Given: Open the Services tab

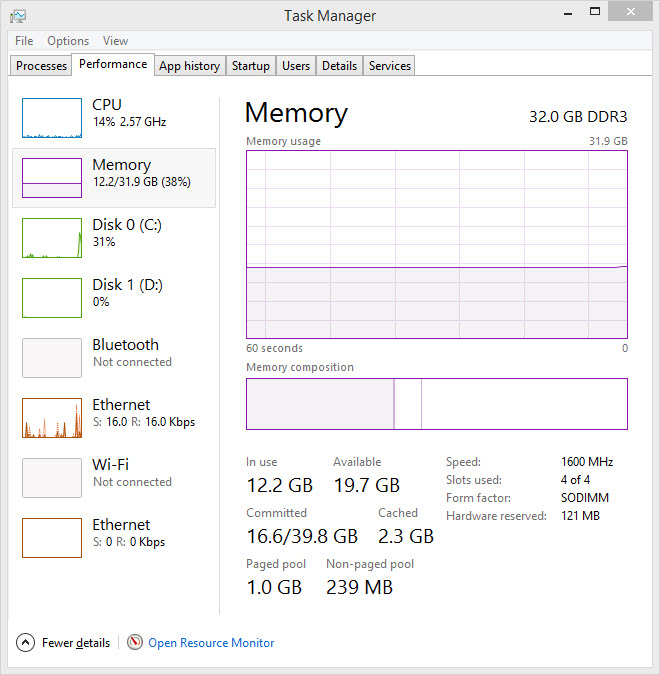Looking at the screenshot, I should tap(389, 66).
